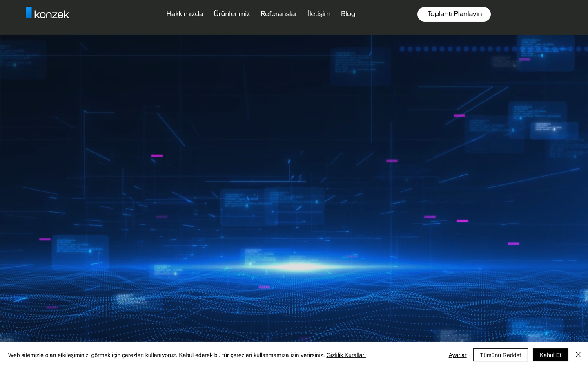Click the translucent data panel at hero center
This screenshot has height=368, width=588.
point(272,206)
